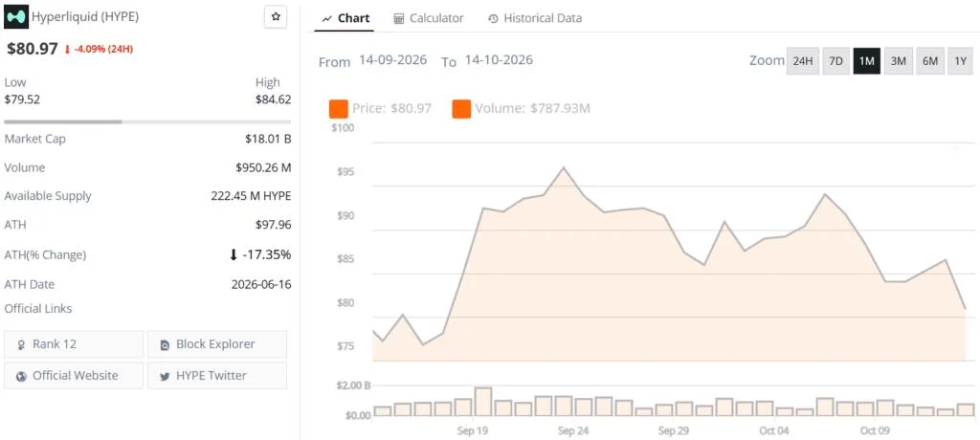980x440 pixels.
Task: Edit the To date 14-10-2026 field
Action: 498,60
